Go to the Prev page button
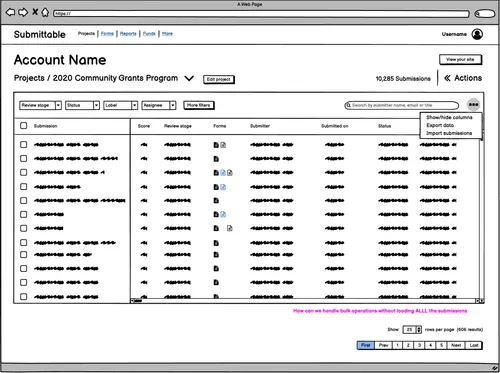 click(383, 345)
